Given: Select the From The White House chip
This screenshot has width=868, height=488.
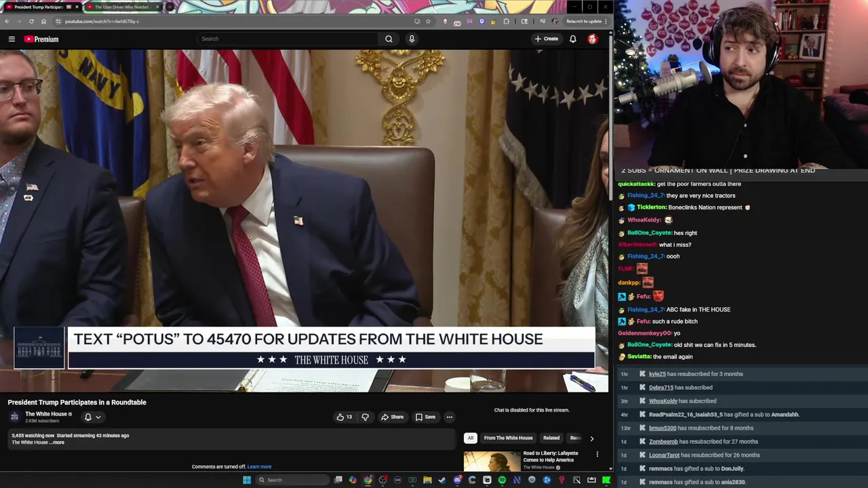Looking at the screenshot, I should (x=508, y=438).
